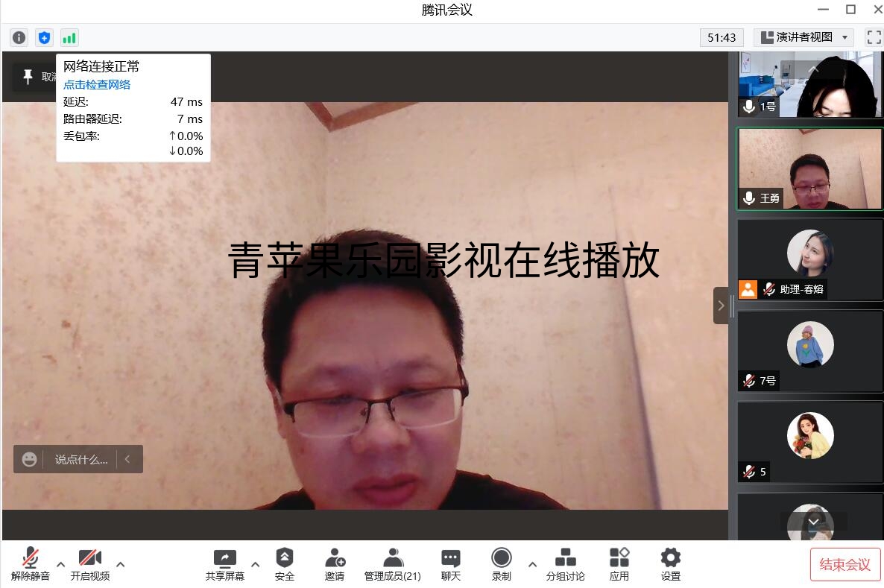884x588 pixels.
Task: Open the 演讲者视图 view dropdown
Action: click(x=804, y=37)
